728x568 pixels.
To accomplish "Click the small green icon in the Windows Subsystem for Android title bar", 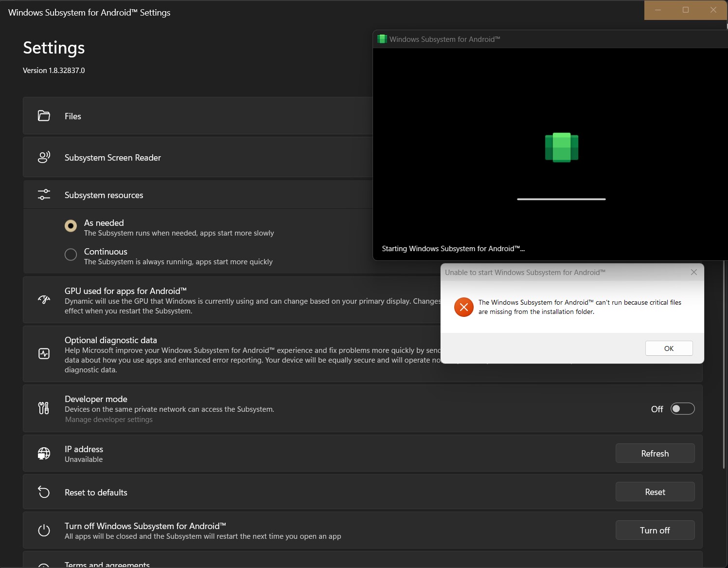I will [x=382, y=39].
